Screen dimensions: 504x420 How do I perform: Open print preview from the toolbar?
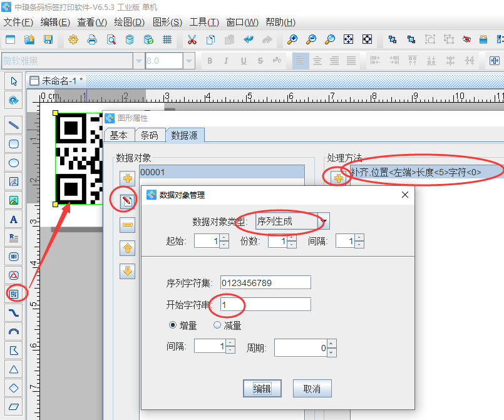113,38
